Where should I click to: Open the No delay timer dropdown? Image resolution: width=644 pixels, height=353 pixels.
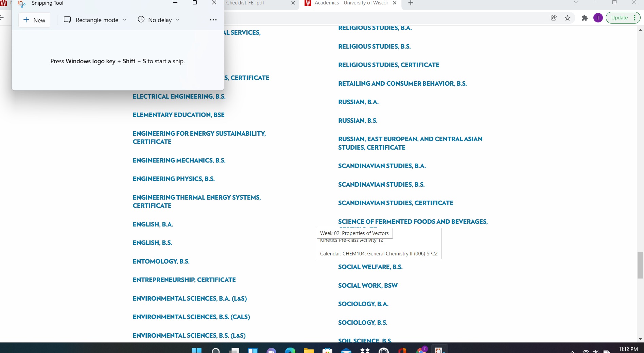(x=159, y=20)
